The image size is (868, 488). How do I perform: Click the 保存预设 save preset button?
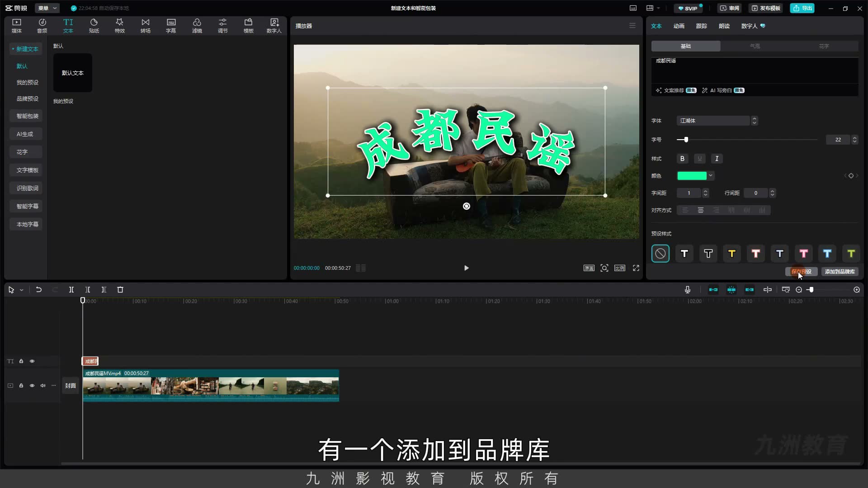coord(802,272)
